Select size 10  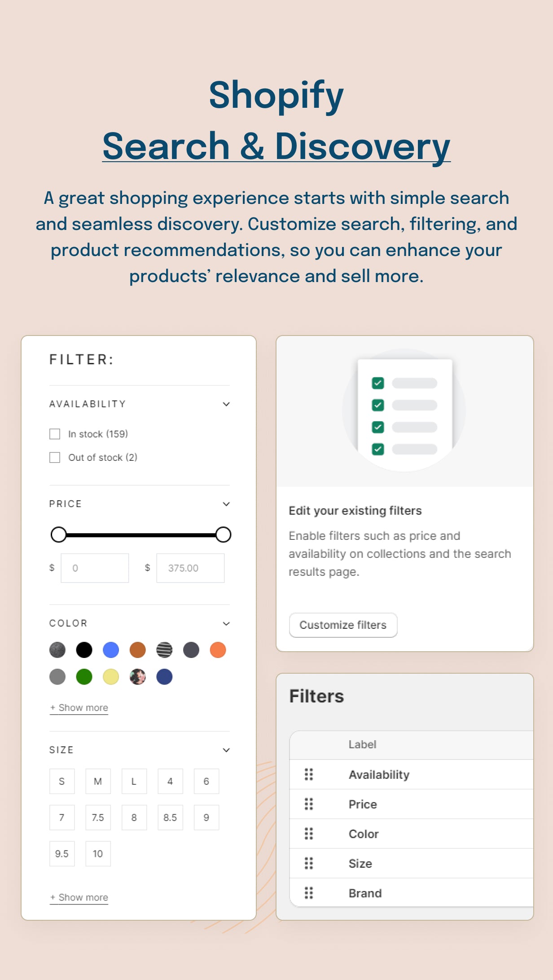[98, 854]
